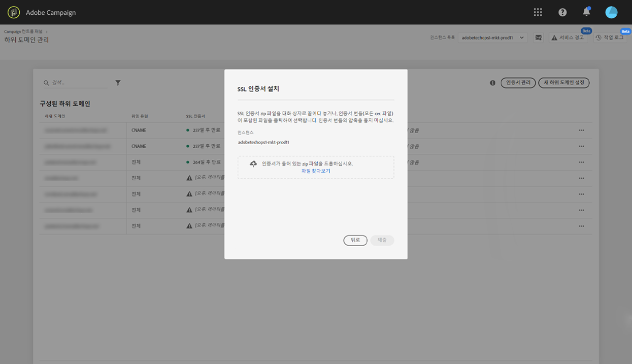This screenshot has width=632, height=364.
Task: Click the Adobe Campaign logo icon
Action: coord(14,12)
